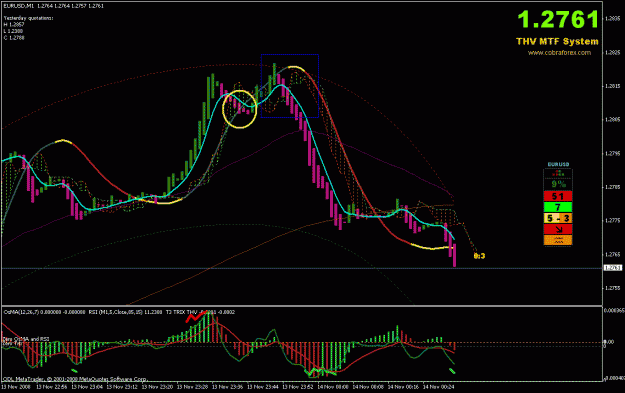Open the www.cobraforex.com link
This screenshot has height=393, width=625.
[559, 53]
